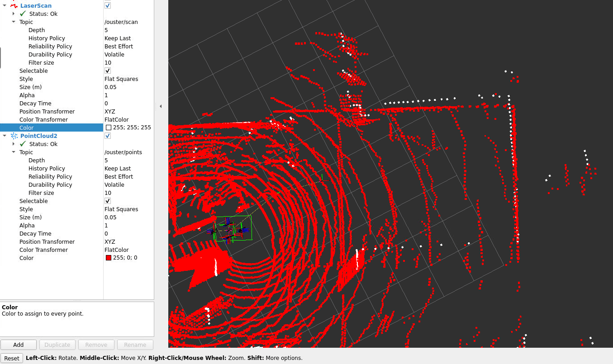613x364 pixels.
Task: Select the LaserScan Style Flat Squares value
Action: point(121,79)
